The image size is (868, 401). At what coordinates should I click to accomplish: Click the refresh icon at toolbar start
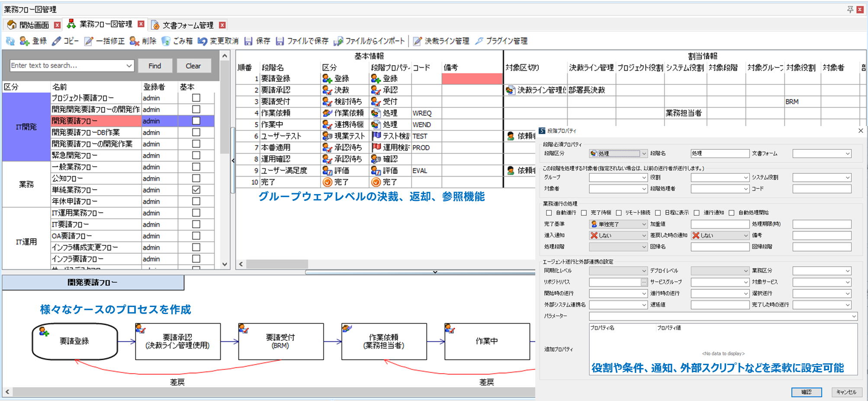[x=10, y=41]
